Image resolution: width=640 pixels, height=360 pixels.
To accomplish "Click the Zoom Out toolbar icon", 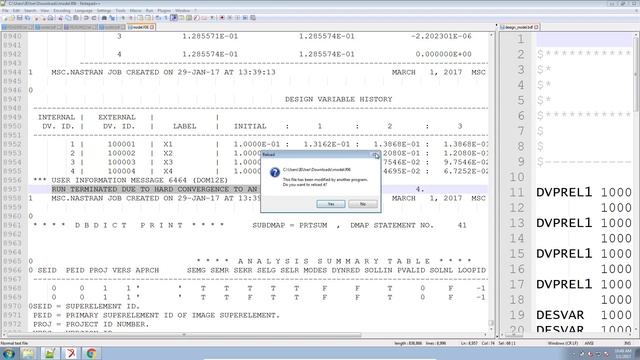I will click(131, 18).
